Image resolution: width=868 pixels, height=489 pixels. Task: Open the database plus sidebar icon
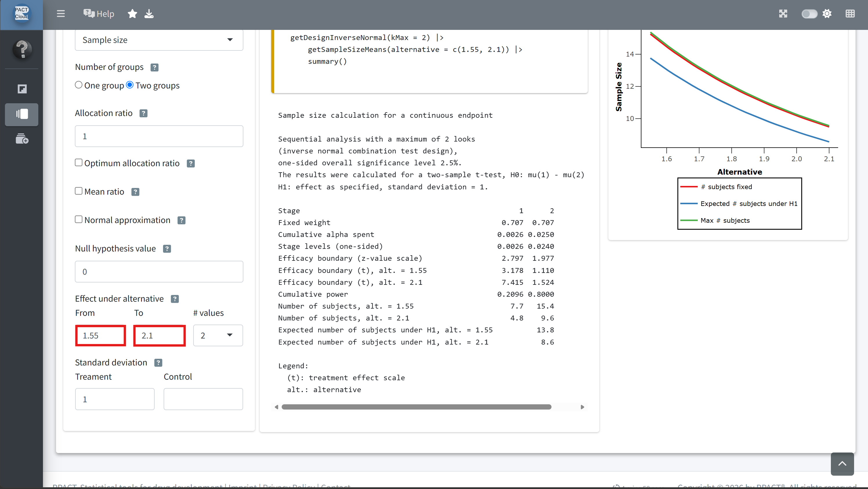(x=22, y=138)
